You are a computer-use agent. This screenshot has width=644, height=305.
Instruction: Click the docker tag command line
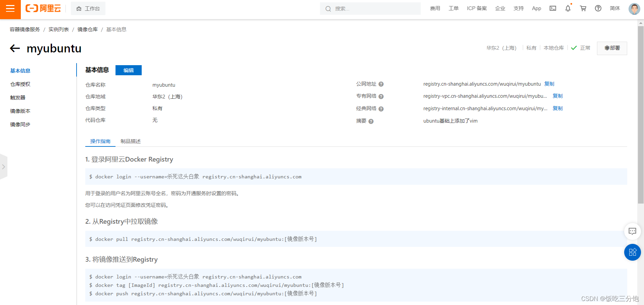pyautogui.click(x=217, y=285)
